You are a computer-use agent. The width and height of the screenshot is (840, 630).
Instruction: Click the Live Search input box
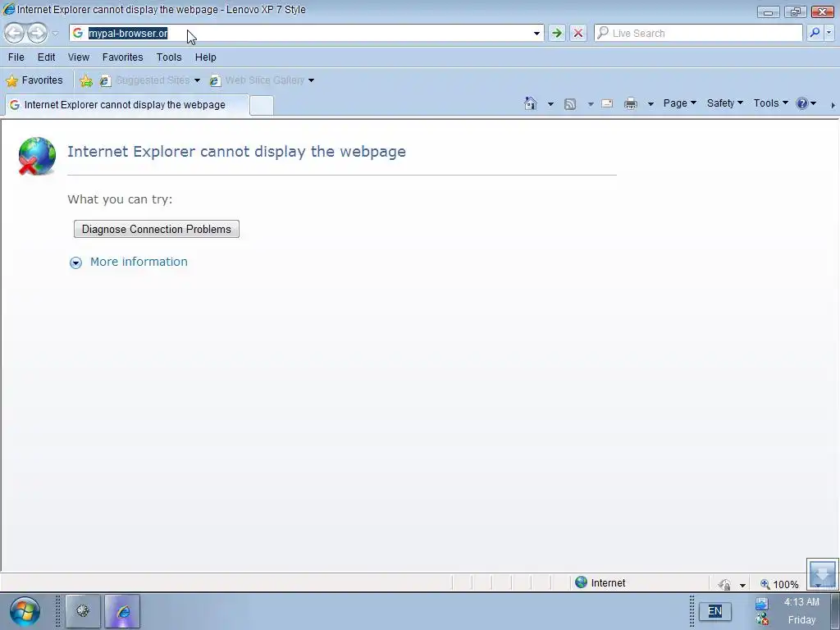click(698, 33)
